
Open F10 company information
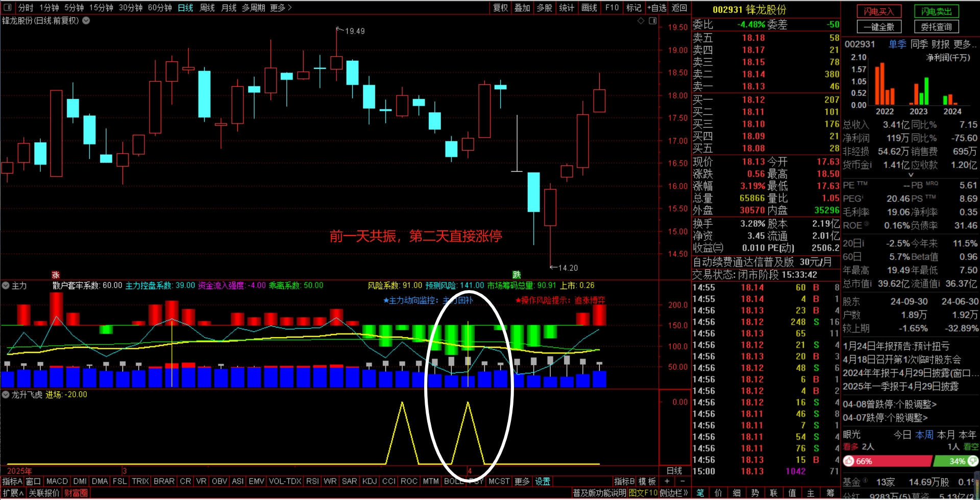[x=612, y=8]
